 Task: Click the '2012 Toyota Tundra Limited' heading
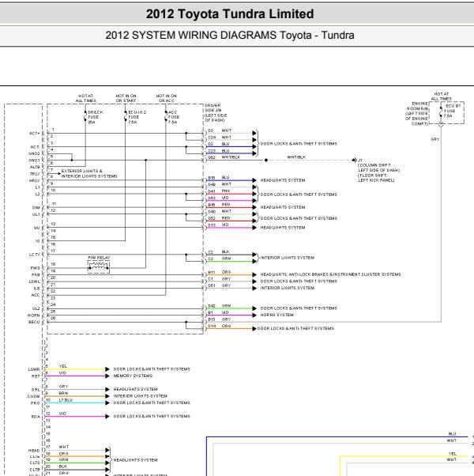click(230, 14)
